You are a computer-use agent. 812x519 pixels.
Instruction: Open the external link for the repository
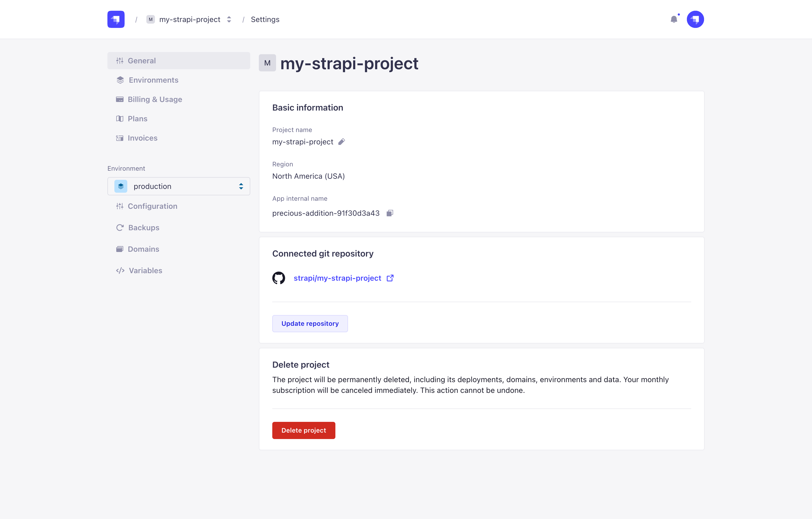tap(390, 278)
